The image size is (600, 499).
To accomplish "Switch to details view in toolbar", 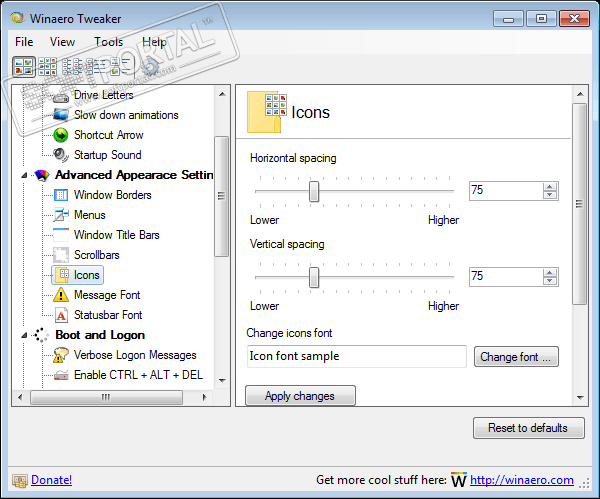I will (x=96, y=67).
